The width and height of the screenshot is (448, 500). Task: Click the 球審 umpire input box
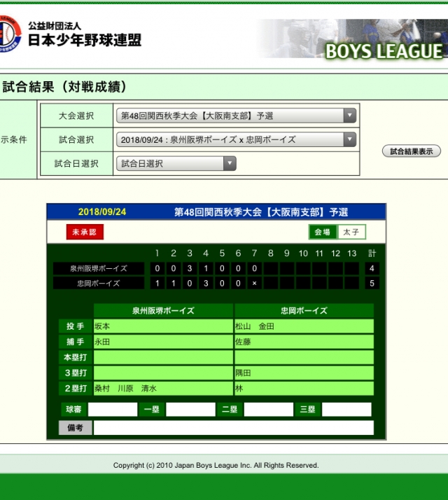(112, 410)
